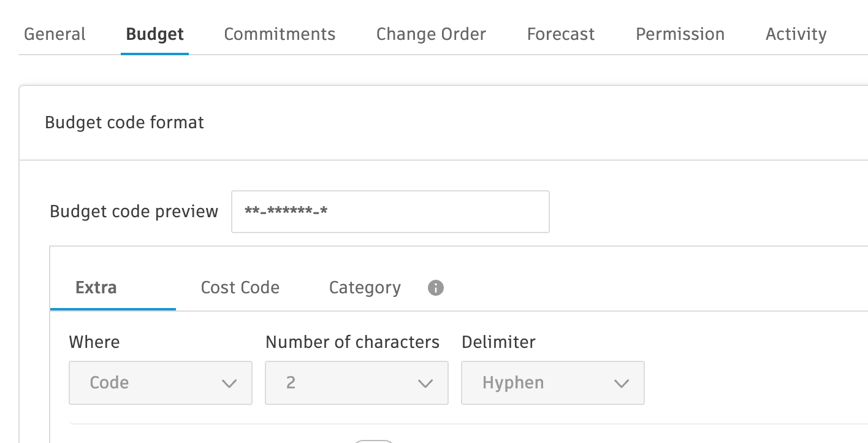Click the Delimiter field label
This screenshot has width=868, height=443.
pos(498,342)
